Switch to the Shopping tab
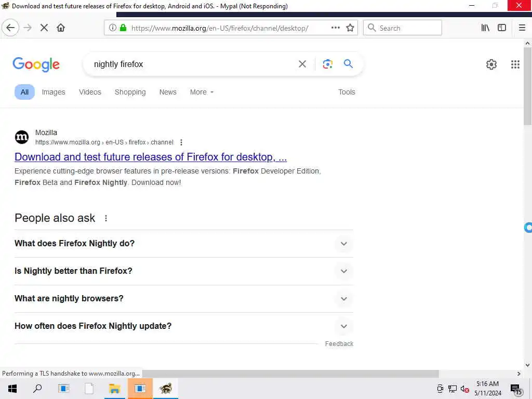The width and height of the screenshot is (532, 399). point(130,92)
